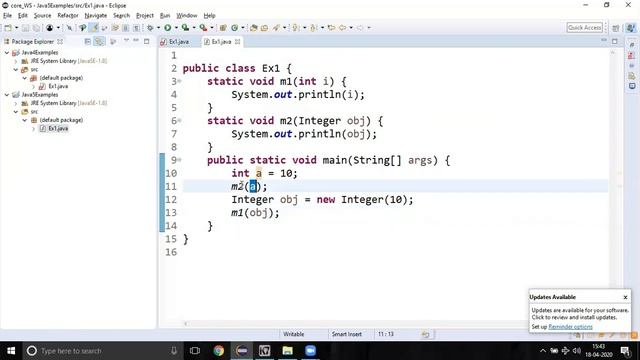This screenshot has height=360, width=640.
Task: Switch to the inactive Ex1.java editor tab
Action: pos(175,42)
